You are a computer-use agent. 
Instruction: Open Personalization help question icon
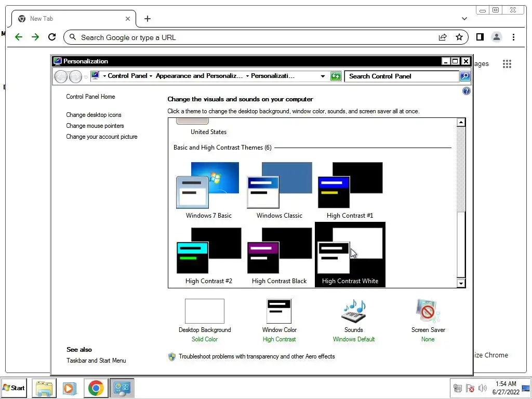coord(466,91)
